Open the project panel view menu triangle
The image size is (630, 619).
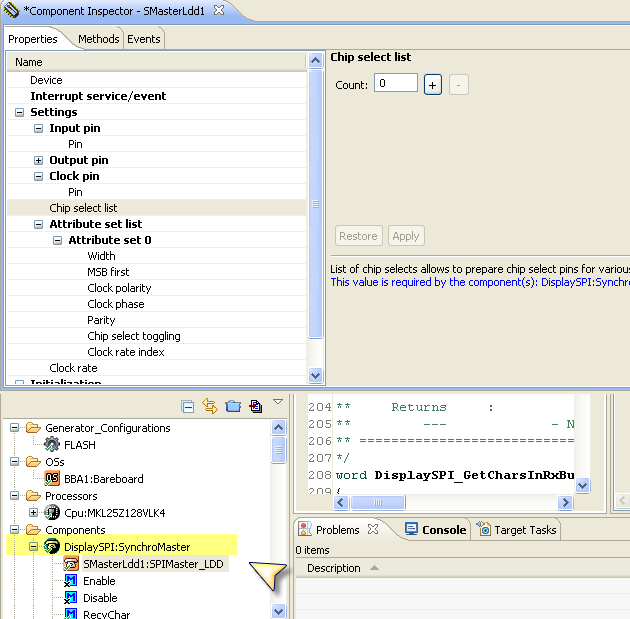point(278,401)
